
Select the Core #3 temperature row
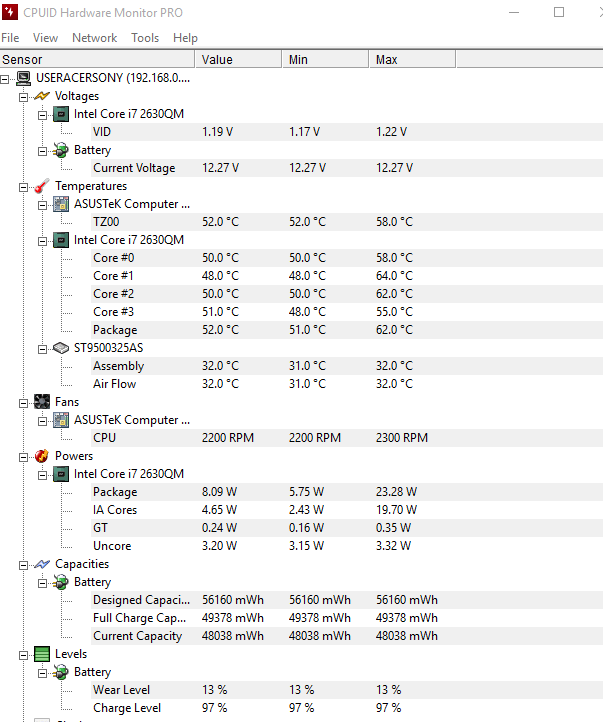pos(347,312)
